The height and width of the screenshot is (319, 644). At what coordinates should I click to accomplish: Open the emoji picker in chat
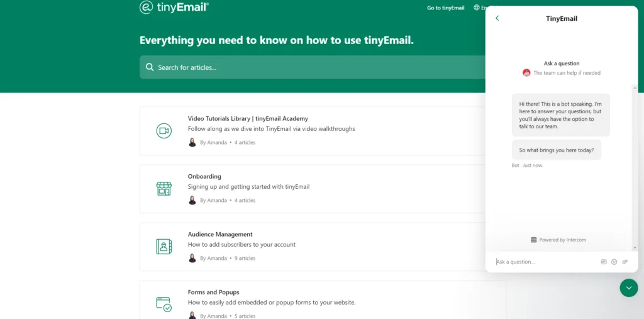(x=614, y=262)
